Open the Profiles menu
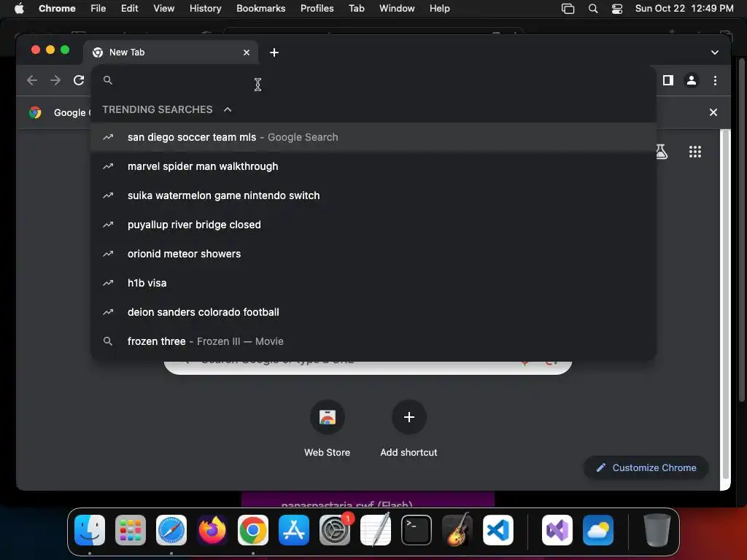Viewport: 747px width, 560px height. pos(317,8)
